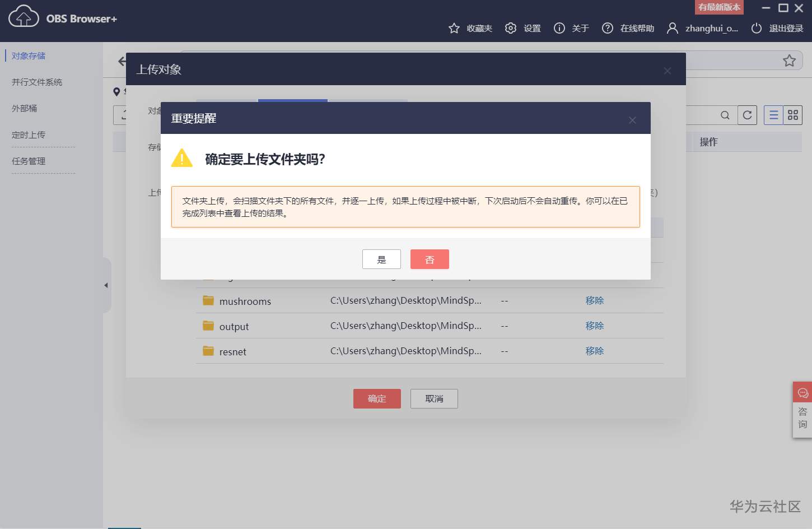Click the output folder icon
Screen dimensions: 812x529
[208, 326]
